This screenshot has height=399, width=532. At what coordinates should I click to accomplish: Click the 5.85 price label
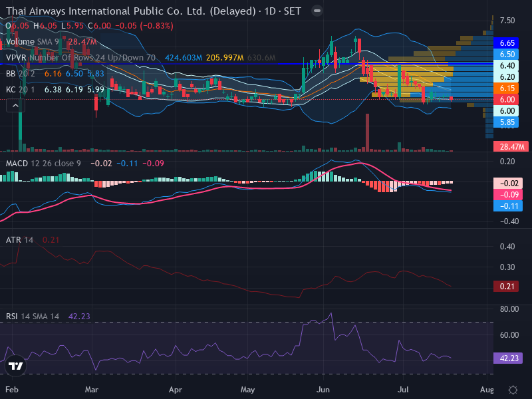pyautogui.click(x=506, y=122)
